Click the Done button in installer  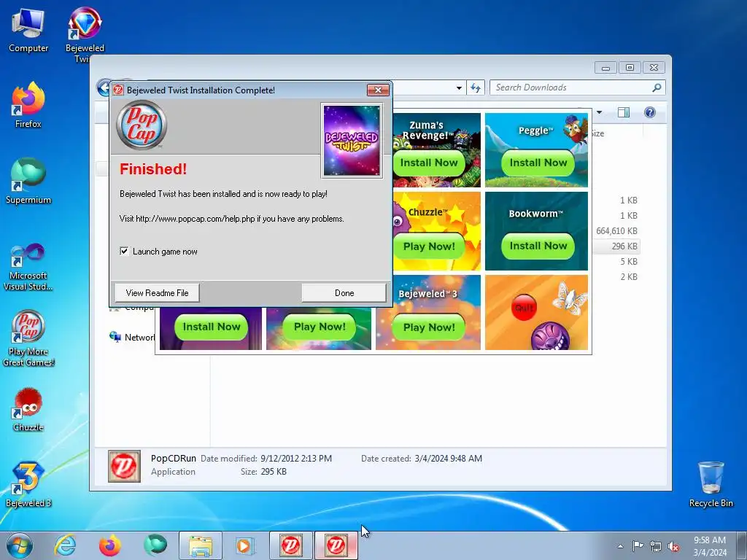(344, 293)
